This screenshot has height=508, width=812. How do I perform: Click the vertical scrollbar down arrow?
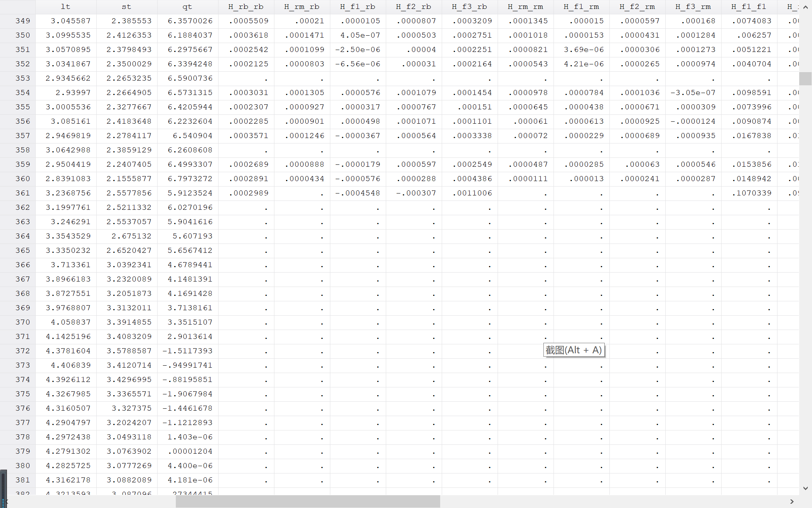pyautogui.click(x=805, y=488)
